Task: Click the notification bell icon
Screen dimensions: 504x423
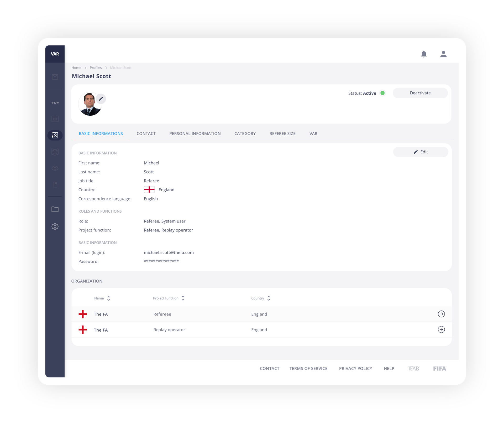Action: tap(424, 54)
